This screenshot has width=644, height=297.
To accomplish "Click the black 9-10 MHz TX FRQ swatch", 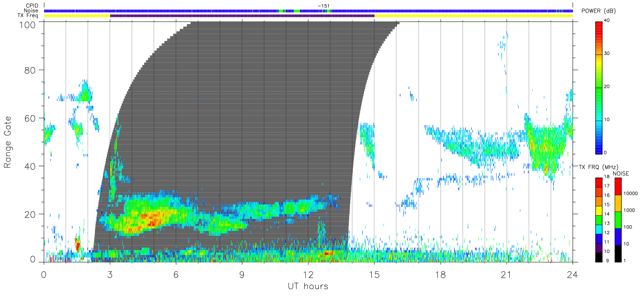I will pyautogui.click(x=598, y=257).
